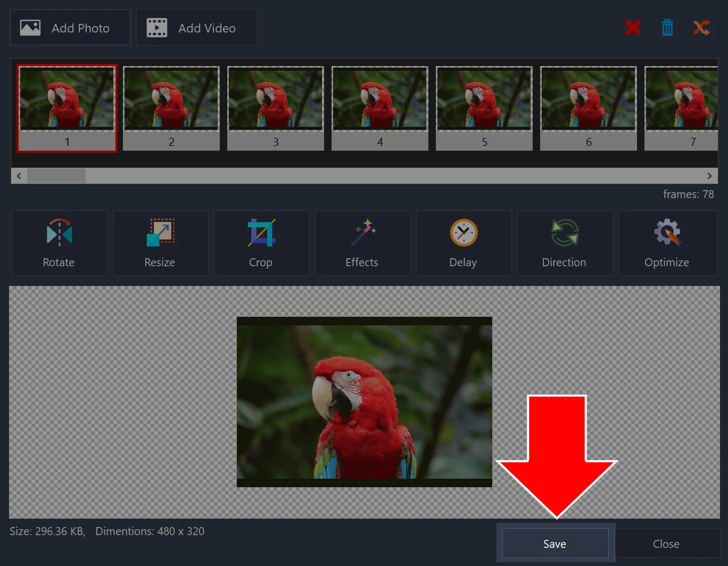Open the Rotate tool
Screen dimensions: 728x566
(59, 243)
